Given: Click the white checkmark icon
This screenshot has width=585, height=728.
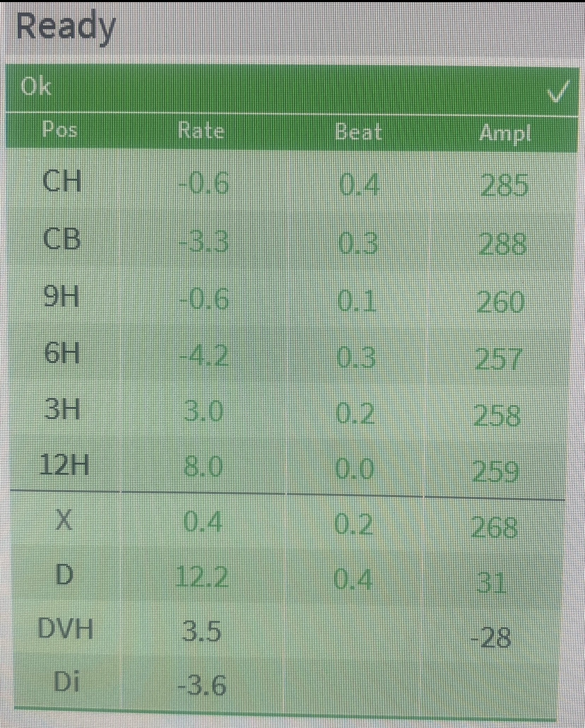Looking at the screenshot, I should pos(557,92).
